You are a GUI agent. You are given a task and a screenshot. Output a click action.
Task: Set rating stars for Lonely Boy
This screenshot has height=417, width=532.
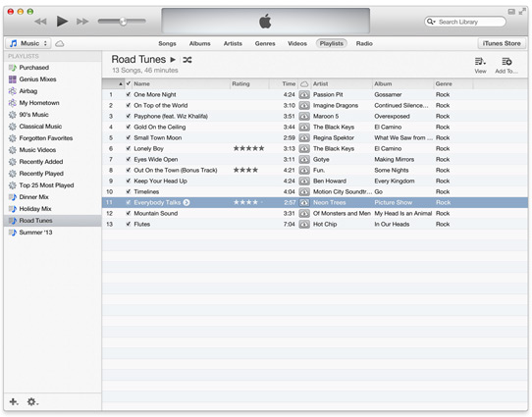pyautogui.click(x=248, y=148)
